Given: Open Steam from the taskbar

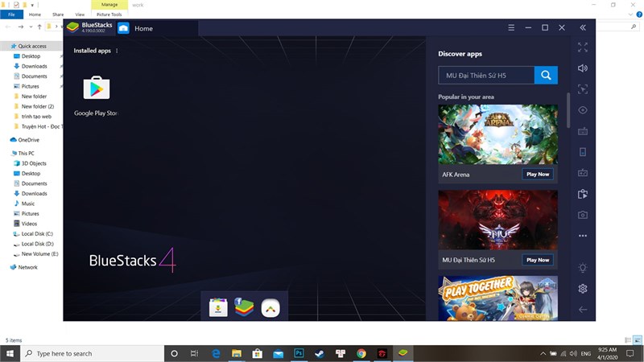Looking at the screenshot, I should click(320, 353).
